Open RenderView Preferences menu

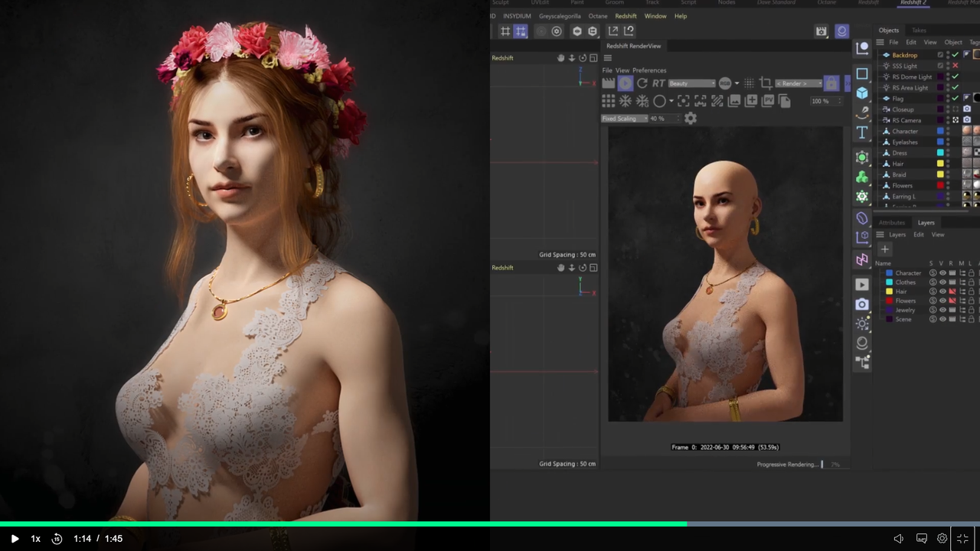pos(649,70)
